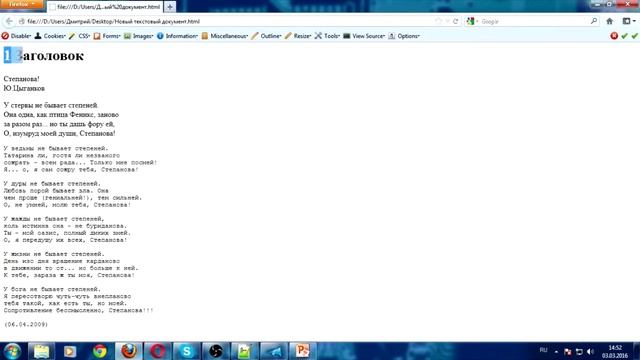640x360 pixels.
Task: Open the green notepad-style taskbar app
Action: coord(244,351)
